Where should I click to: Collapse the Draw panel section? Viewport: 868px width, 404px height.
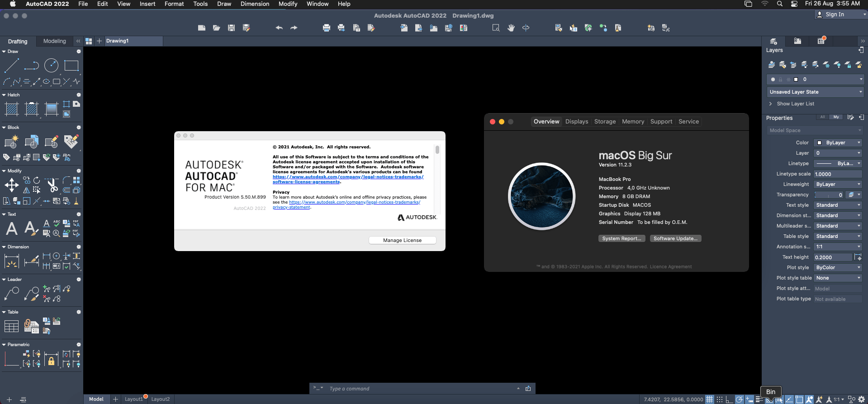(x=4, y=52)
